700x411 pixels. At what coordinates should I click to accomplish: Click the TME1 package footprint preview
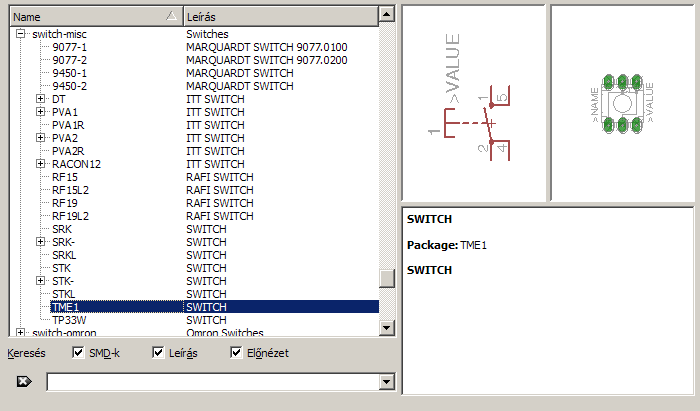pyautogui.click(x=622, y=103)
